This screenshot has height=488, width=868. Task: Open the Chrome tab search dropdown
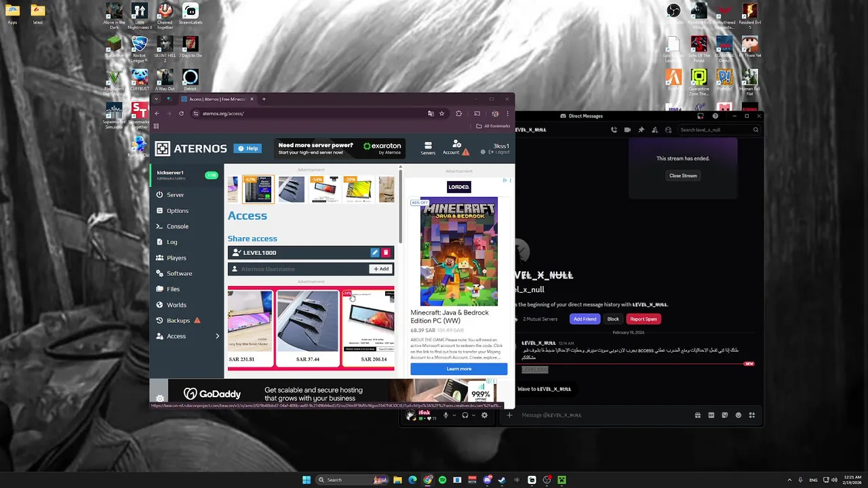click(x=156, y=99)
